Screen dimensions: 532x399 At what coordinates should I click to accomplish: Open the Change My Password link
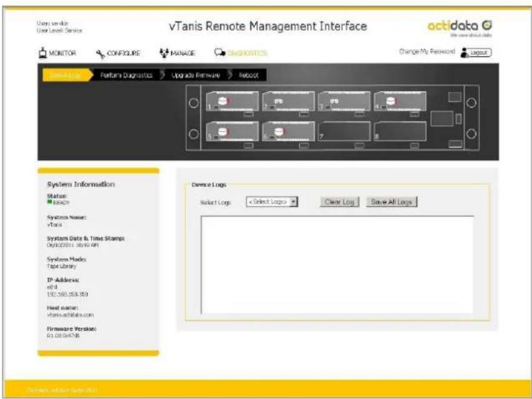coord(427,52)
